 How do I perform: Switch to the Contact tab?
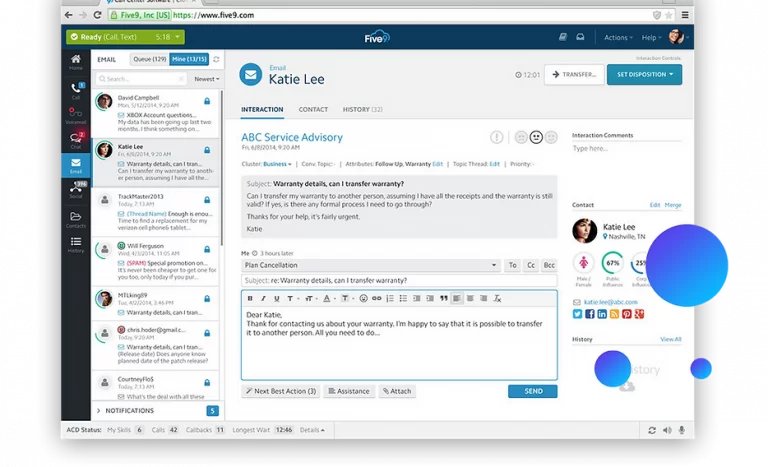click(x=313, y=110)
